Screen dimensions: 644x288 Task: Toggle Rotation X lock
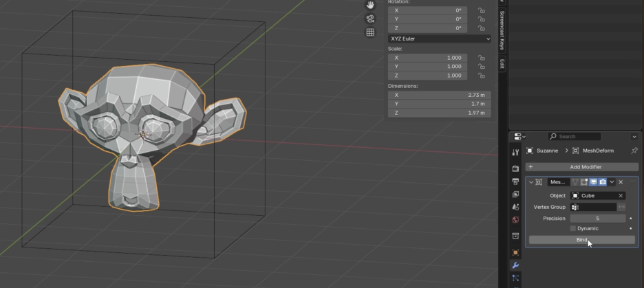[x=481, y=10]
